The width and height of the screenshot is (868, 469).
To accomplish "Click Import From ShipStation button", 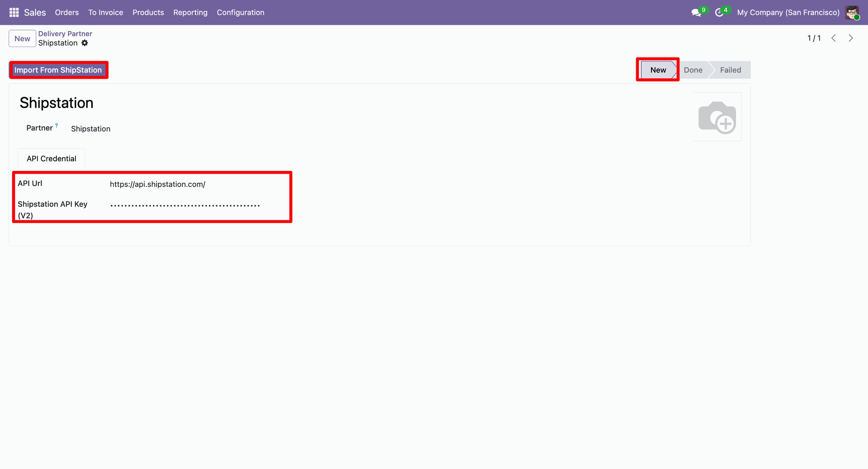I will click(x=58, y=70).
